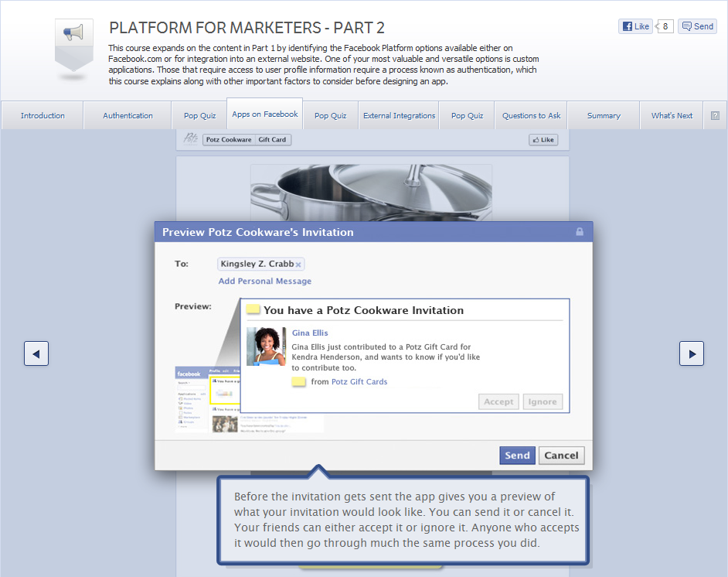Open the Questions to Ask tab
The height and width of the screenshot is (577, 728).
point(531,116)
